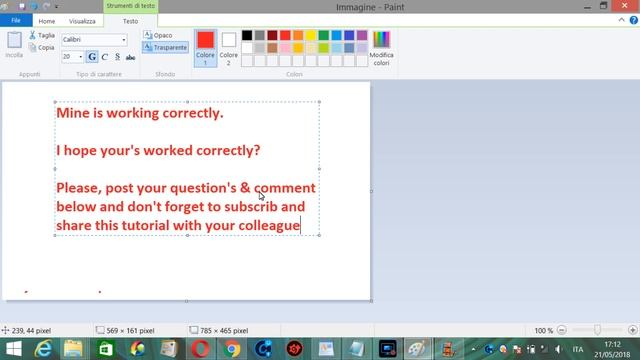The width and height of the screenshot is (640, 360).
Task: Click inside the text "Mine is working correctly."
Action: pos(140,113)
